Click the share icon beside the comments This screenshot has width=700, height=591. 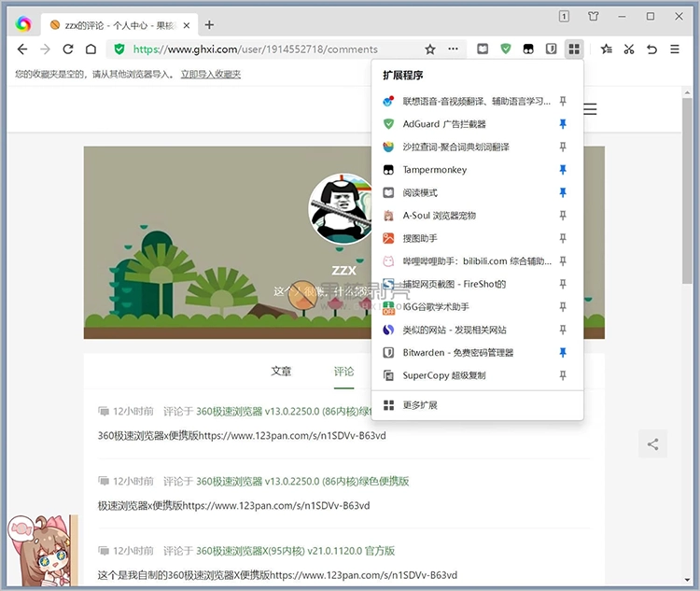tap(652, 444)
